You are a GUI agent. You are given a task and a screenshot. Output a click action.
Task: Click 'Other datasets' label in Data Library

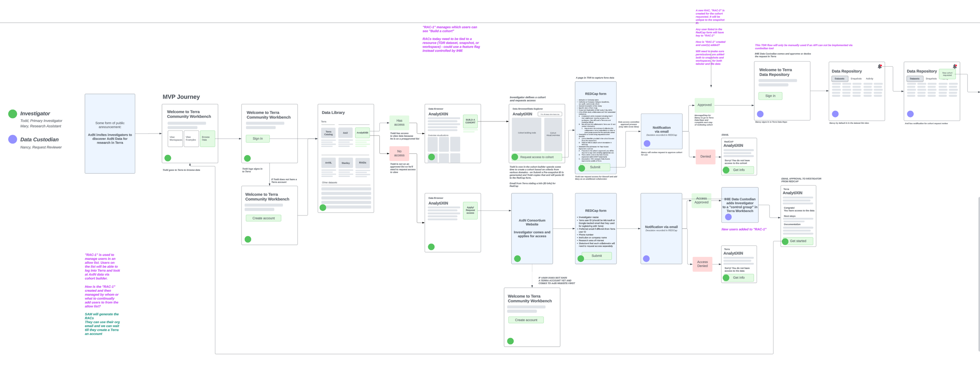[329, 183]
